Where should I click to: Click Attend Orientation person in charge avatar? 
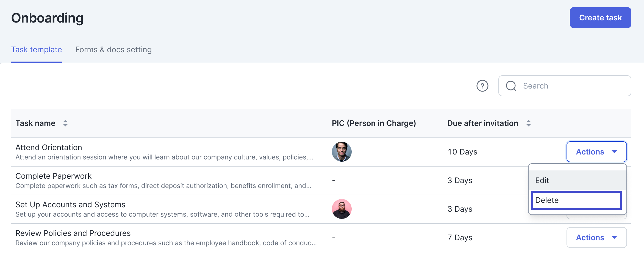[342, 152]
